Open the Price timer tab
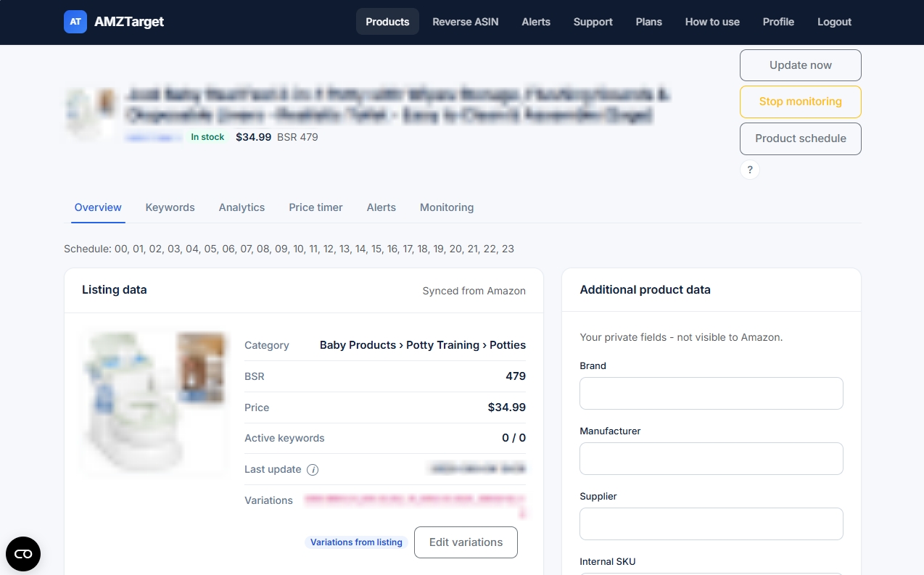 point(315,207)
